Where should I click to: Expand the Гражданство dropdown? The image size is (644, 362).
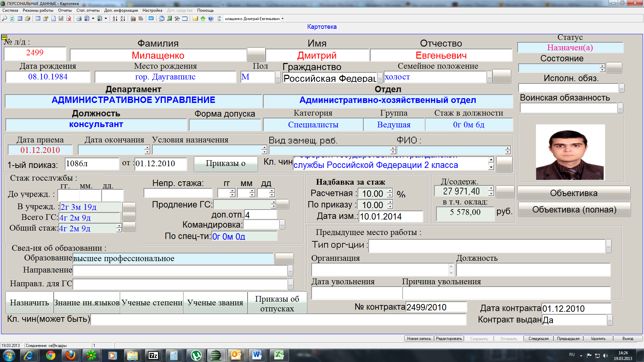(x=380, y=78)
